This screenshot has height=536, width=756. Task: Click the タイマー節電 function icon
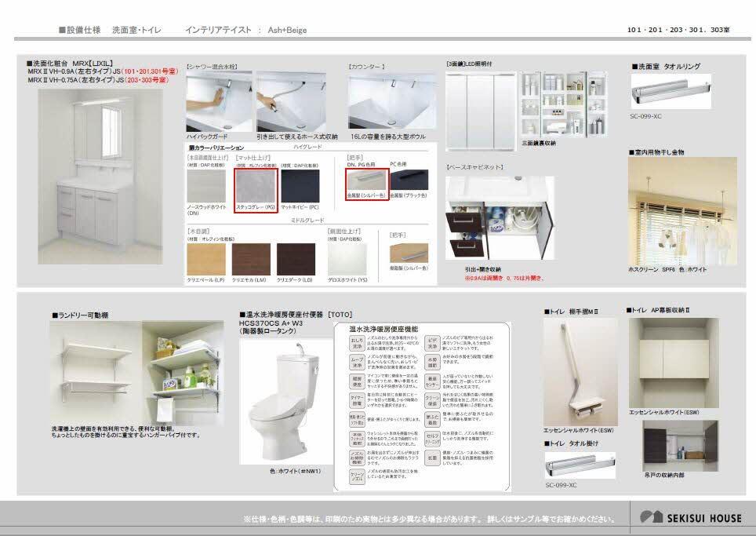point(357,399)
